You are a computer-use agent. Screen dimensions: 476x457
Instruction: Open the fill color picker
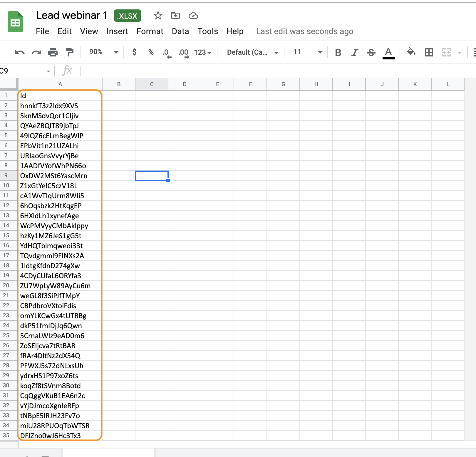[x=411, y=52]
